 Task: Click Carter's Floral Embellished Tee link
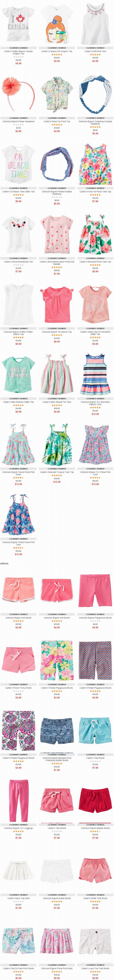pyautogui.click(x=18, y=262)
